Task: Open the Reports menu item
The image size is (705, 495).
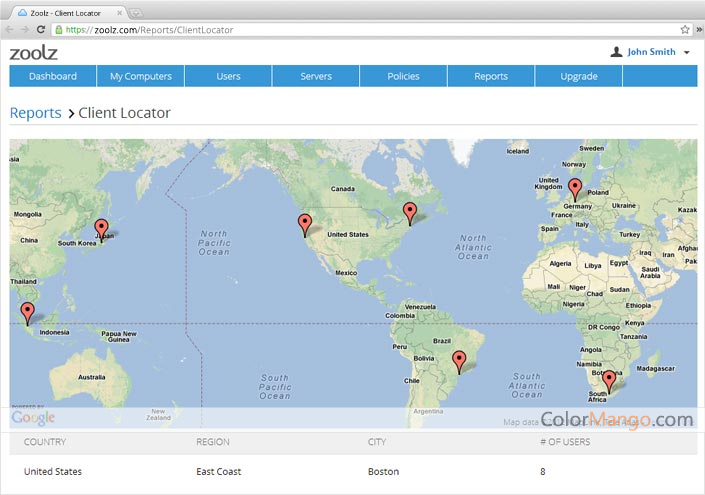Action: [x=491, y=76]
